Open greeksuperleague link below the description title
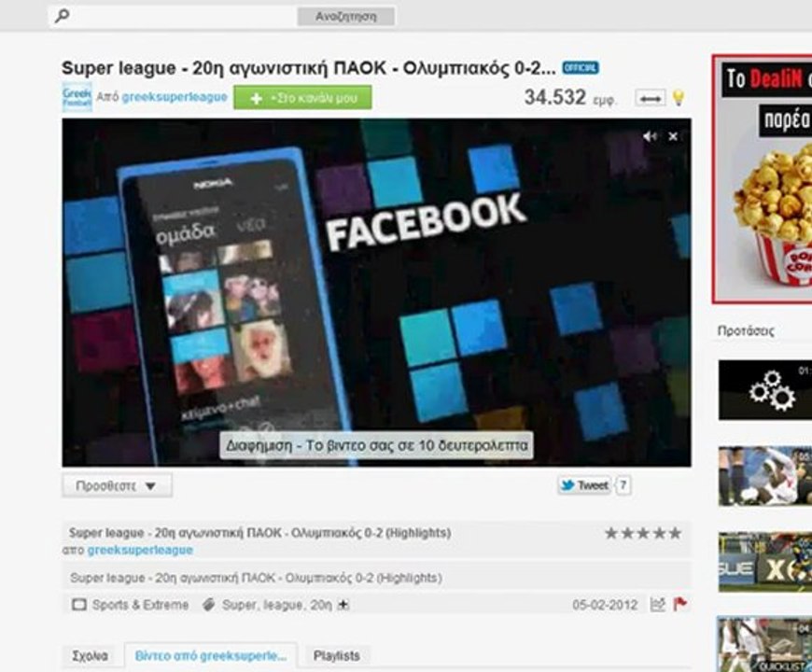The height and width of the screenshot is (672, 812). (x=140, y=550)
